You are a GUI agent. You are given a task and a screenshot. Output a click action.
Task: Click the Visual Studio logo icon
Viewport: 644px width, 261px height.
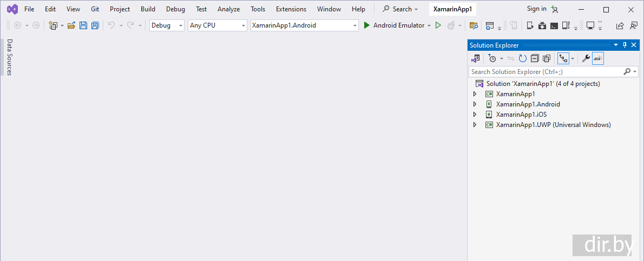(x=12, y=9)
